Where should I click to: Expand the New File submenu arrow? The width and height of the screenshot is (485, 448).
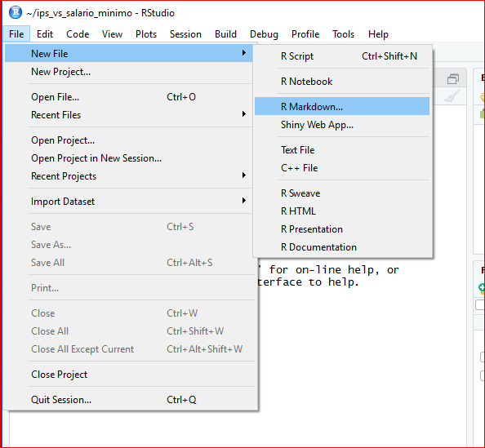pyautogui.click(x=244, y=53)
